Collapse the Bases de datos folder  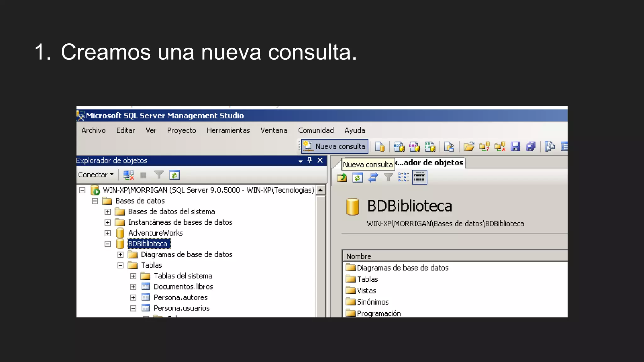pos(95,201)
